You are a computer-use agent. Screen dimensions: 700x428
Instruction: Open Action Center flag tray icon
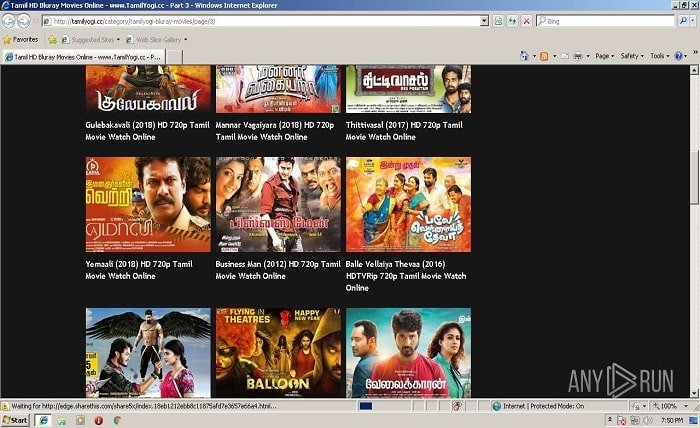pyautogui.click(x=621, y=420)
